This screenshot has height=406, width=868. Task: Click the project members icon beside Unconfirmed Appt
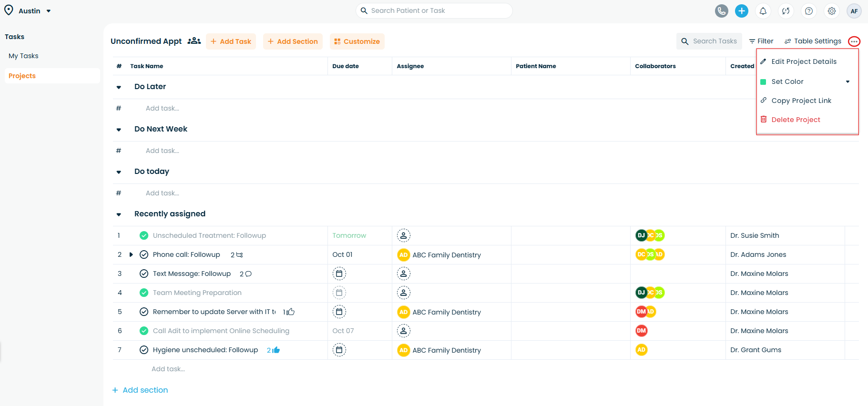click(194, 41)
